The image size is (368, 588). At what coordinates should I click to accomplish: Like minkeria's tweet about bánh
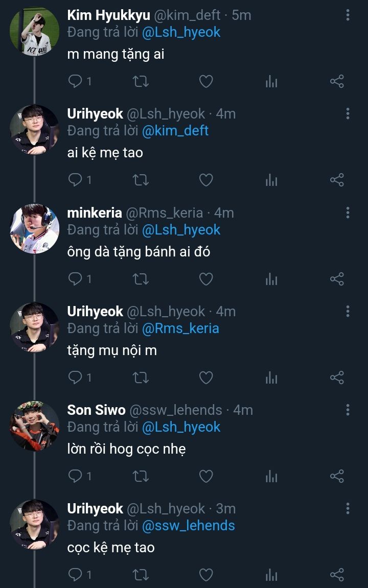click(x=205, y=279)
